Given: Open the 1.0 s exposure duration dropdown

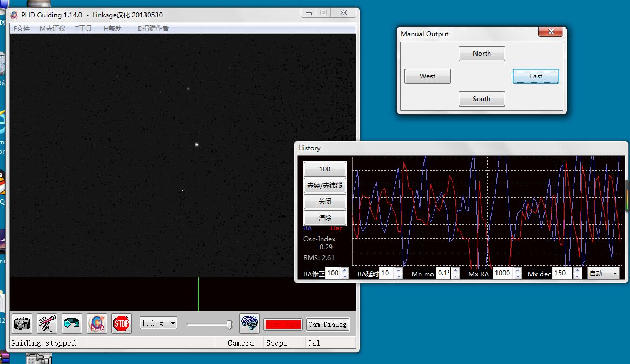Looking at the screenshot, I should 158,323.
